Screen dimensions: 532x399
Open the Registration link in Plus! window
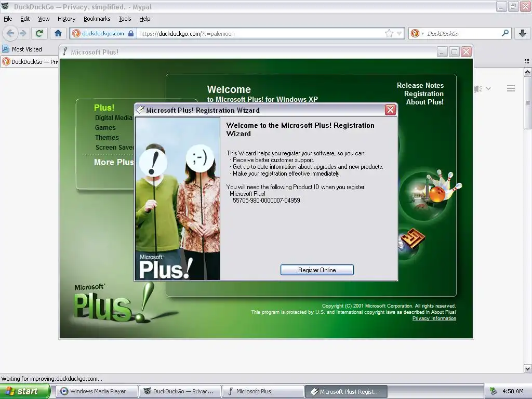point(424,94)
